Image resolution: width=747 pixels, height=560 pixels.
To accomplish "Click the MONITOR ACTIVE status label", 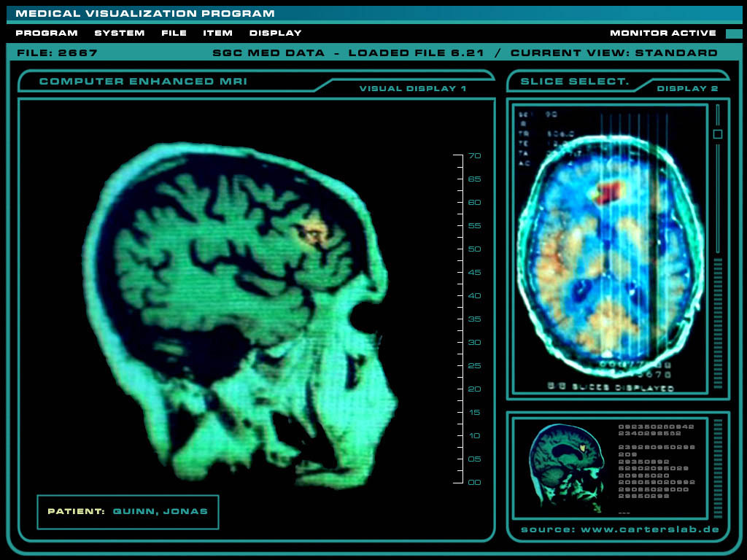I will (663, 33).
